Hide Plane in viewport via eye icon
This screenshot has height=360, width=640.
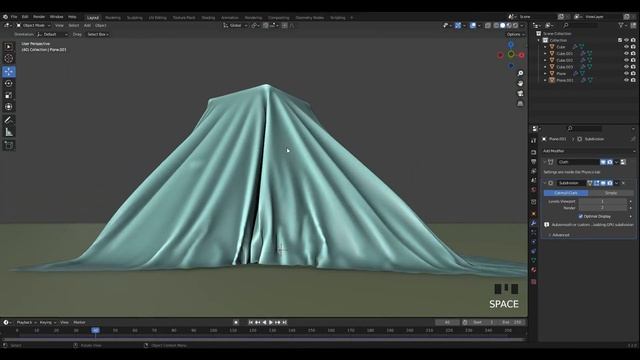626,73
